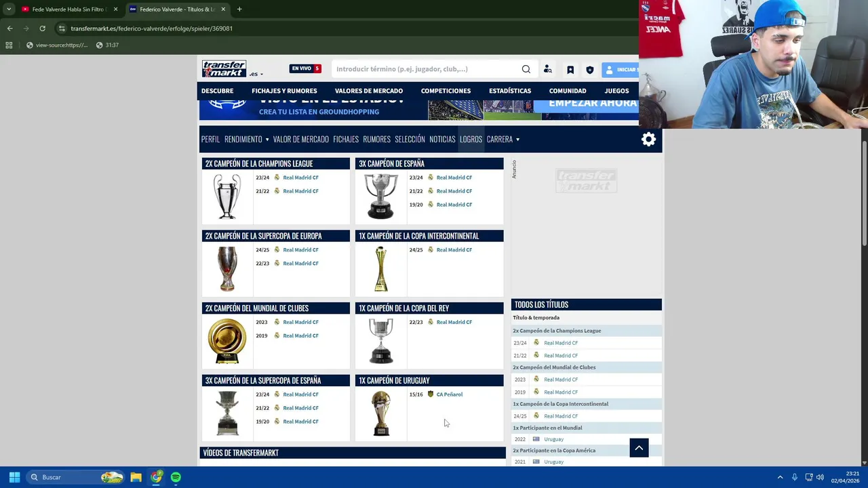The width and height of the screenshot is (868, 488).
Task: Select the Logros tab
Action: (471, 140)
